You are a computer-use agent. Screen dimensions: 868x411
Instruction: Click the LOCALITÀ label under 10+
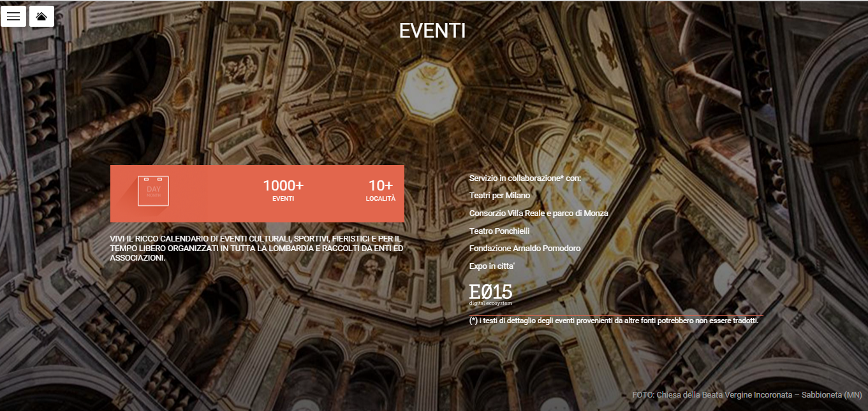pos(381,199)
